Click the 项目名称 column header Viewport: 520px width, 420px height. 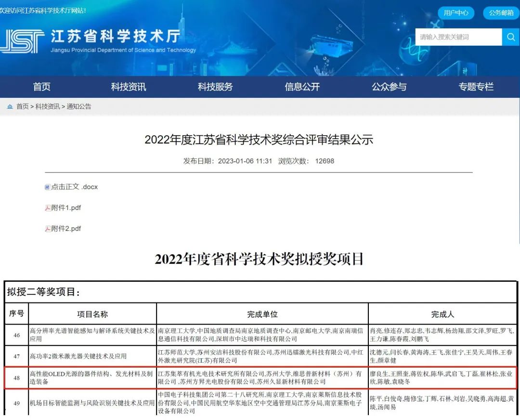[x=92, y=314]
